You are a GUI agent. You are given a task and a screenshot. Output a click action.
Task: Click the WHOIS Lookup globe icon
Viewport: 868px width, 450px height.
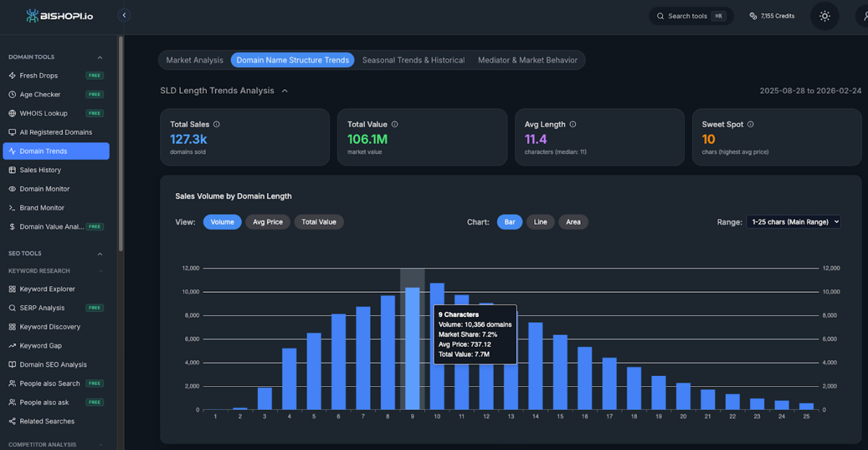tap(12, 113)
